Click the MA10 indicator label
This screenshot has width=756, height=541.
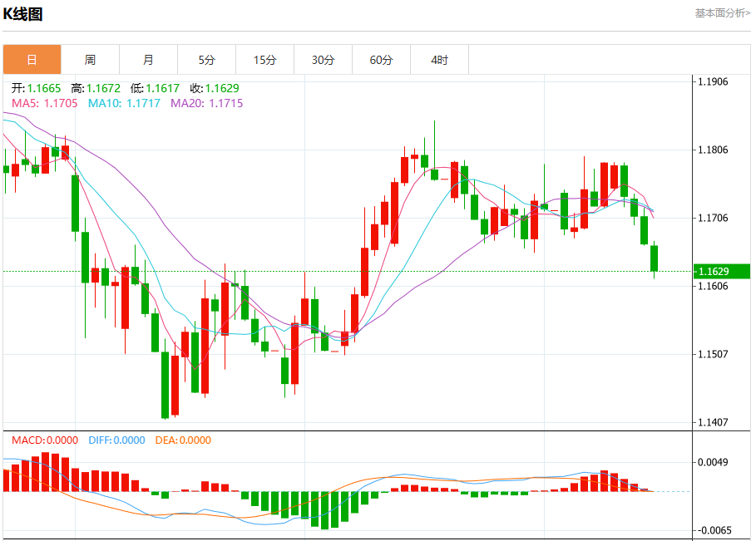point(124,103)
